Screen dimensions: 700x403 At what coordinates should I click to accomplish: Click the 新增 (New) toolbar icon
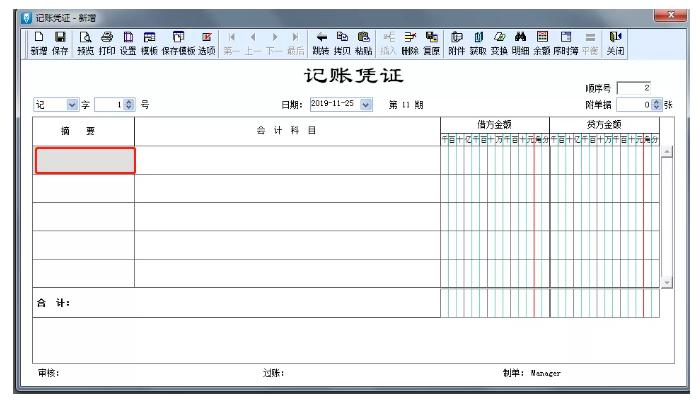click(x=39, y=43)
